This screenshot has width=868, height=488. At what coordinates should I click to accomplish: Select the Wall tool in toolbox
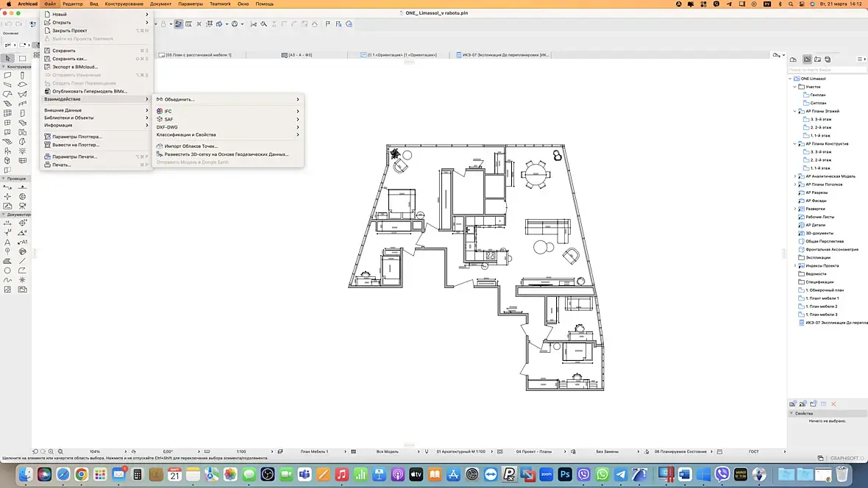tap(8, 75)
